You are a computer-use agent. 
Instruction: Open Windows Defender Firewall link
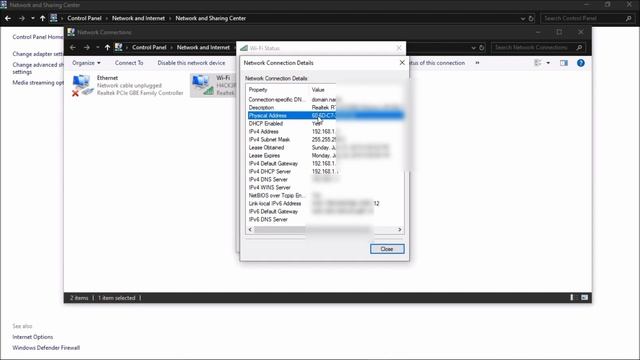tap(46, 348)
